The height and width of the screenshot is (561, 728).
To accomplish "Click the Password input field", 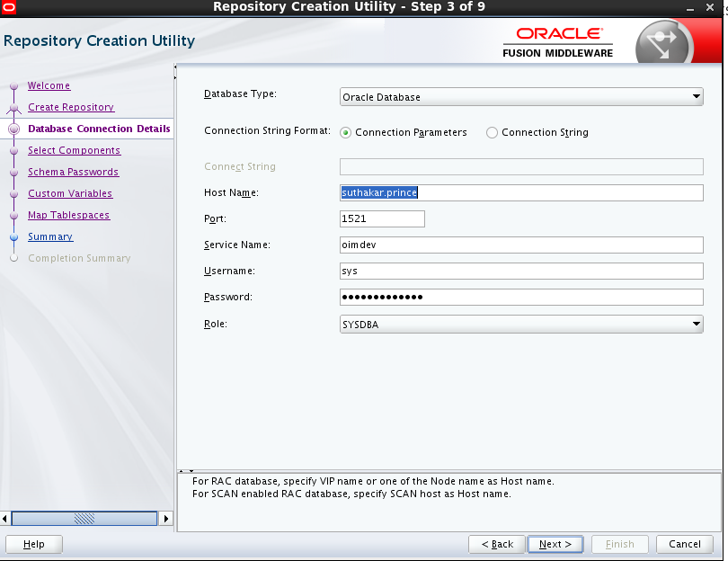I will pyautogui.click(x=521, y=297).
